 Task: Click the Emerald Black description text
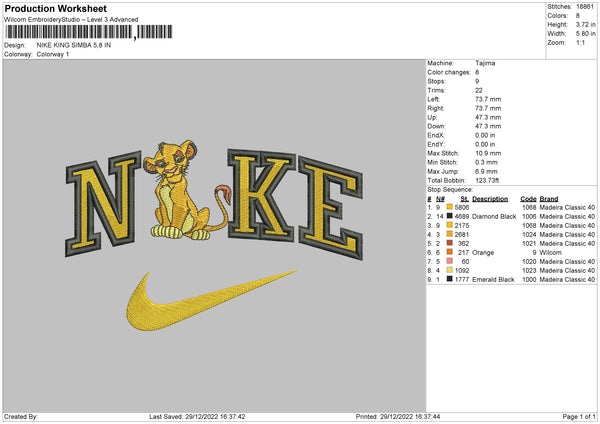(x=493, y=280)
